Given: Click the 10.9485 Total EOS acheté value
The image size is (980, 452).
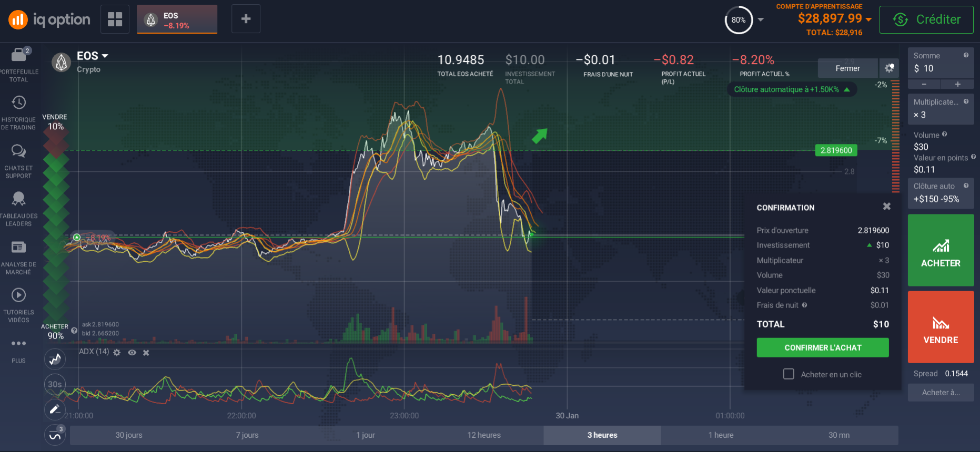Looking at the screenshot, I should tap(461, 60).
